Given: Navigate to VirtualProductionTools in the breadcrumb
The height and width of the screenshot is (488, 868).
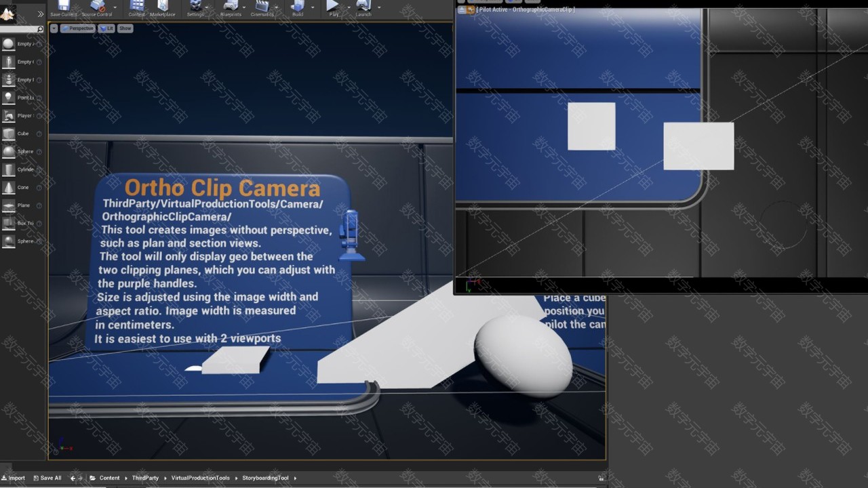Looking at the screenshot, I should tap(200, 478).
